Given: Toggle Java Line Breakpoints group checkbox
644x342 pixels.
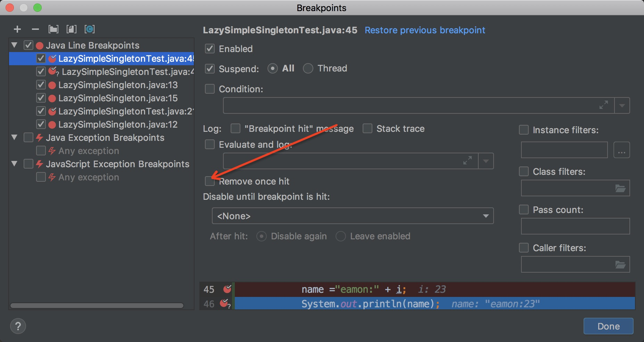Looking at the screenshot, I should click(28, 45).
